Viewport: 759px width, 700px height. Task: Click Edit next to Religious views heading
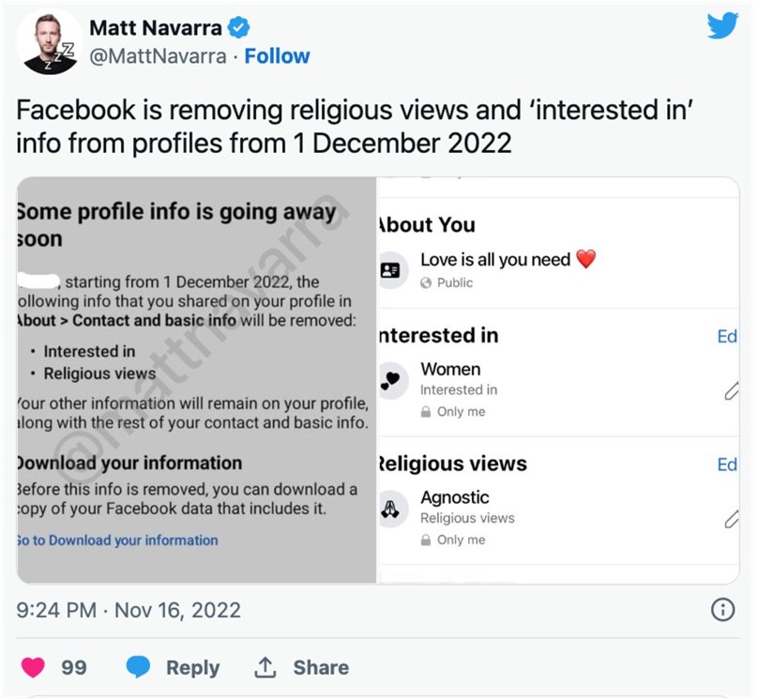point(726,464)
